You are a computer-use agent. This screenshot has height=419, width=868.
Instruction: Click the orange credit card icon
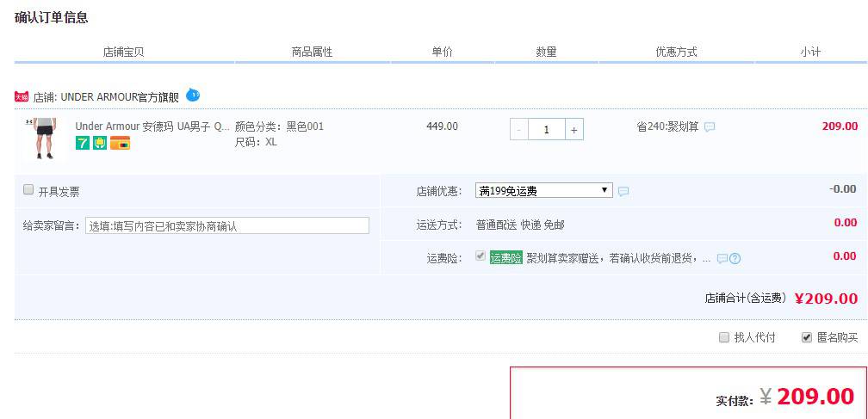point(121,143)
